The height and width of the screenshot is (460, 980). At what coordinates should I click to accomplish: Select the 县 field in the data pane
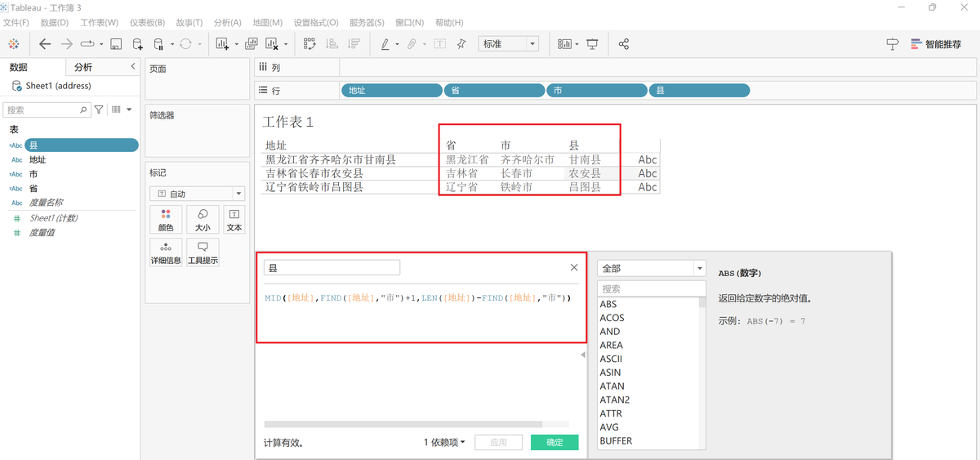tap(81, 145)
